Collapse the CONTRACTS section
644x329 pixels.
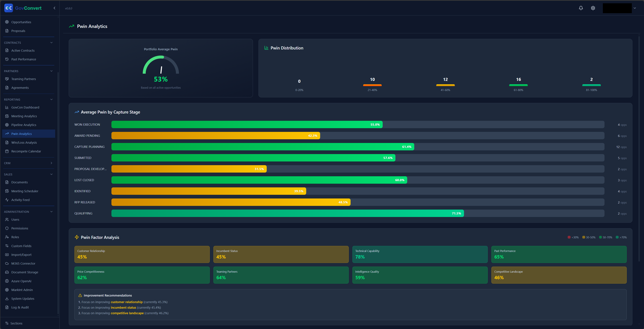click(x=51, y=43)
